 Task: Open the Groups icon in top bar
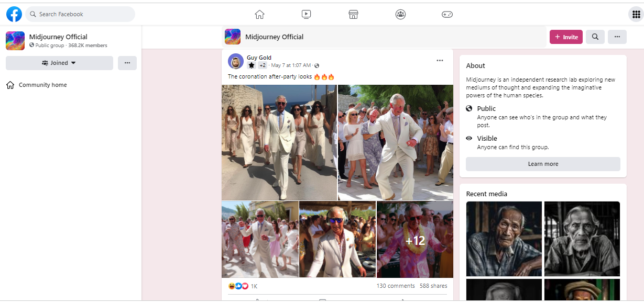[x=400, y=14]
